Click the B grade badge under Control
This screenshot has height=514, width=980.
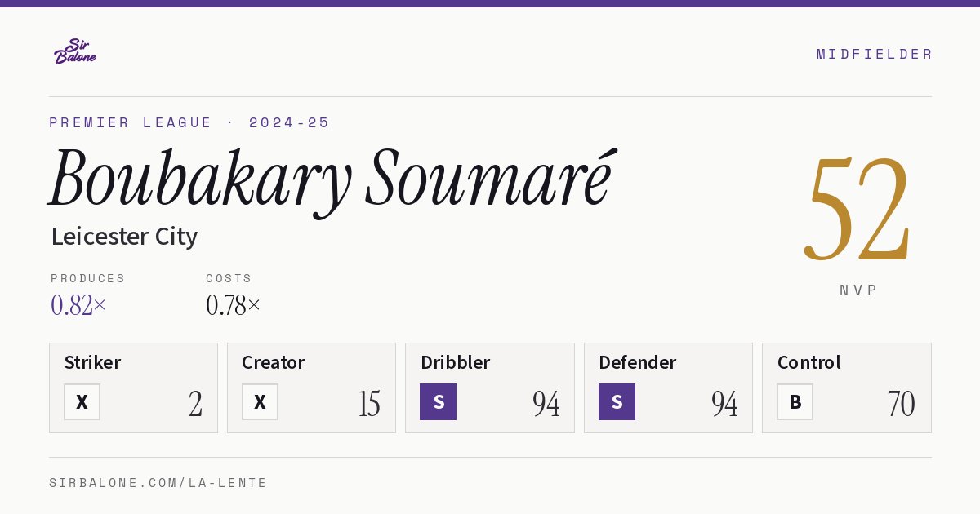795,402
